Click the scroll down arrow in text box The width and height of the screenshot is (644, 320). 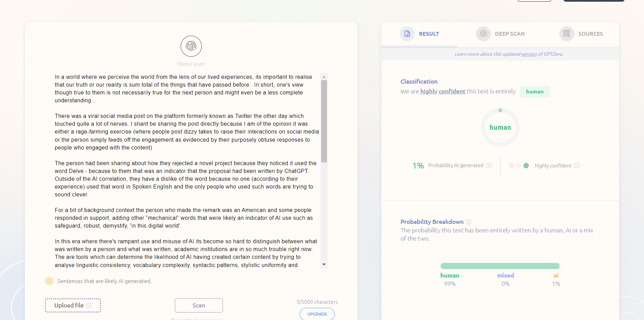tap(324, 264)
